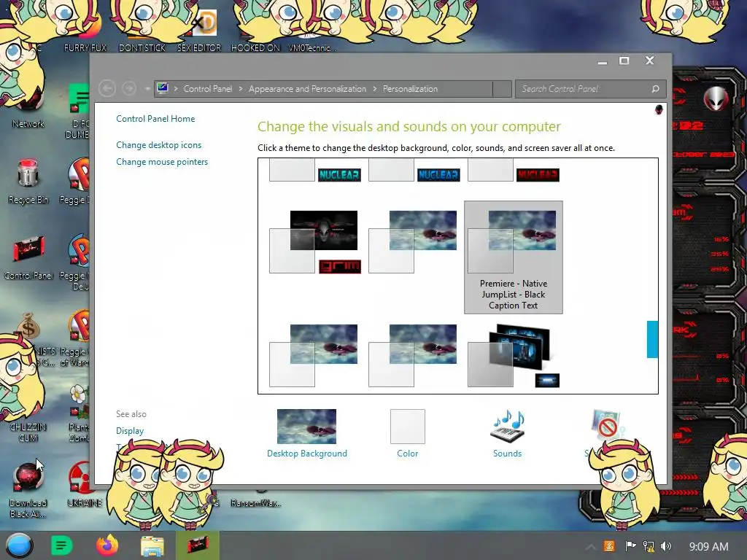Open the orange tray notification icon
The width and height of the screenshot is (747, 560).
pos(609,546)
